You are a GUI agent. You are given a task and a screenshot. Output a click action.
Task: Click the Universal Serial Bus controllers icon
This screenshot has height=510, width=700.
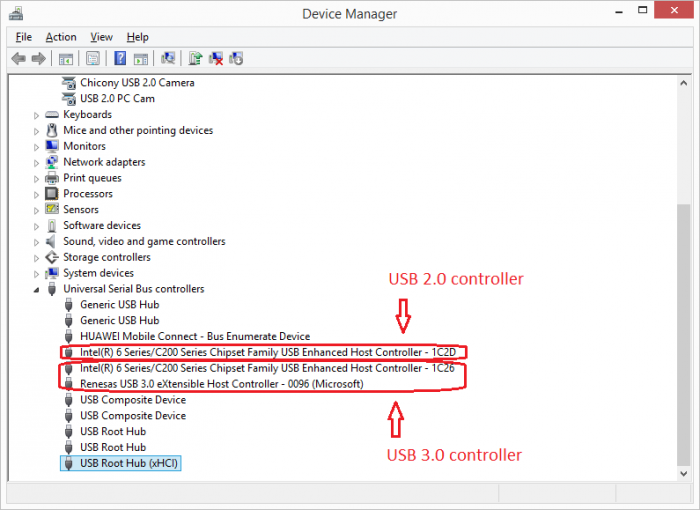52,289
